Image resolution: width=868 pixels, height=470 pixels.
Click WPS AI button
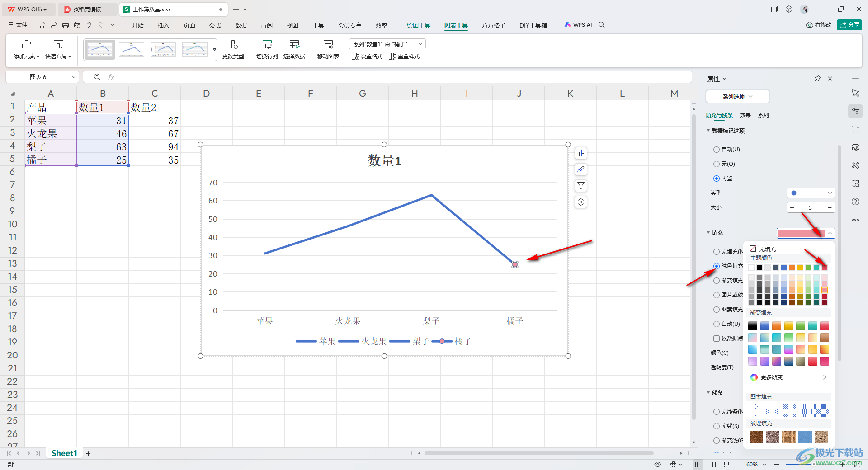(x=578, y=25)
